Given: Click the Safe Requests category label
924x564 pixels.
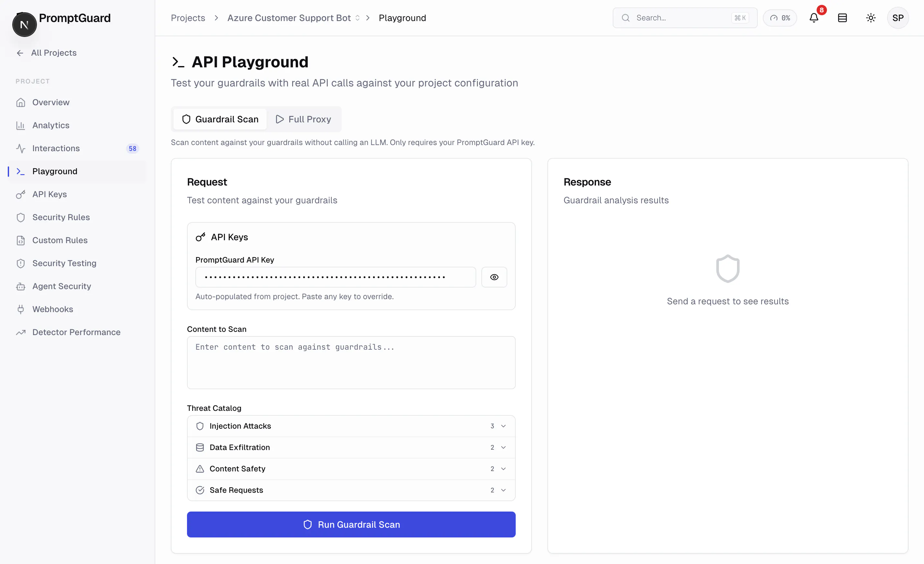Looking at the screenshot, I should (x=236, y=490).
